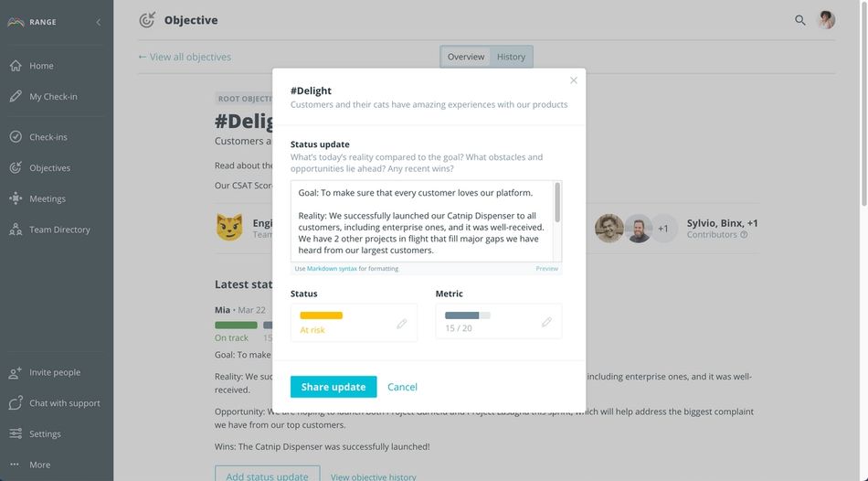Expand the More menu in sidebar

pos(16,465)
